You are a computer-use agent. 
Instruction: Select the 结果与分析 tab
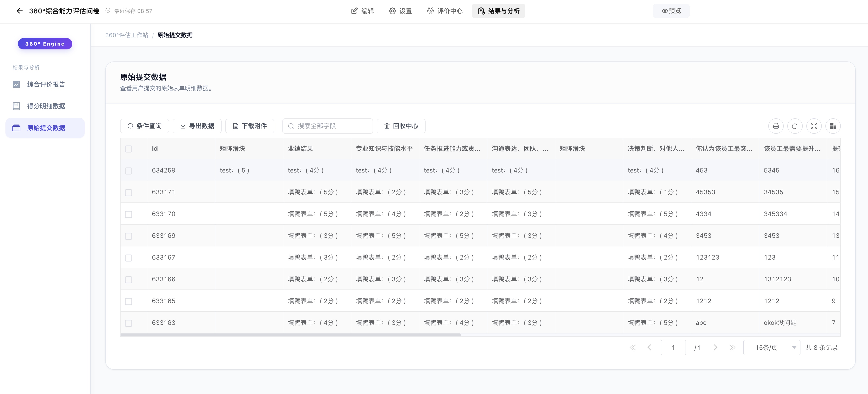[x=498, y=11]
